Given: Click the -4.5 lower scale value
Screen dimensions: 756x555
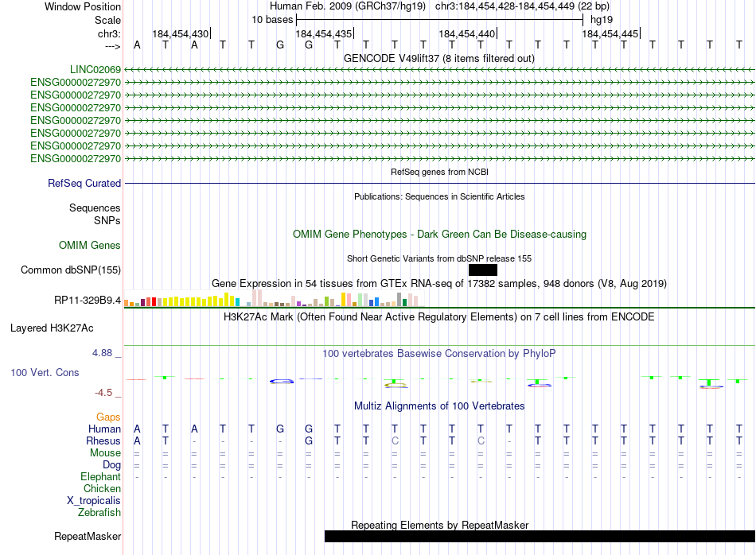Looking at the screenshot, I should click(x=103, y=393).
